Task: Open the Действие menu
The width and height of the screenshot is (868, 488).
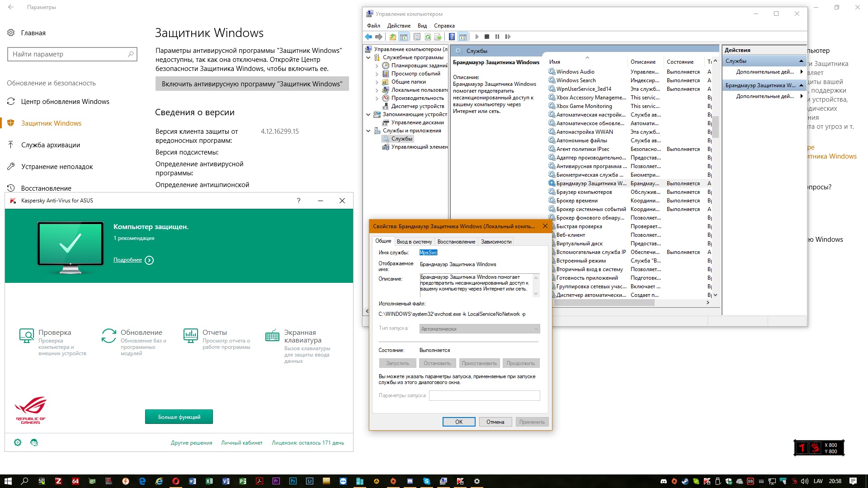Action: coord(399,26)
